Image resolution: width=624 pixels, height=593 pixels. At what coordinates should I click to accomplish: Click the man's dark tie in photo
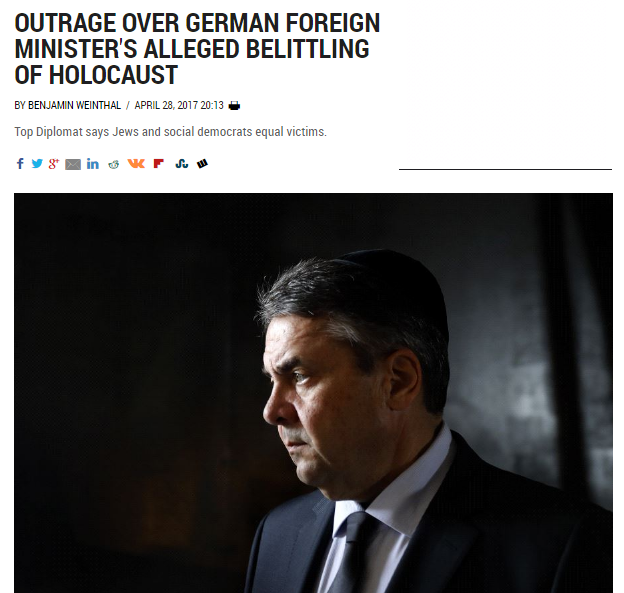(352, 551)
